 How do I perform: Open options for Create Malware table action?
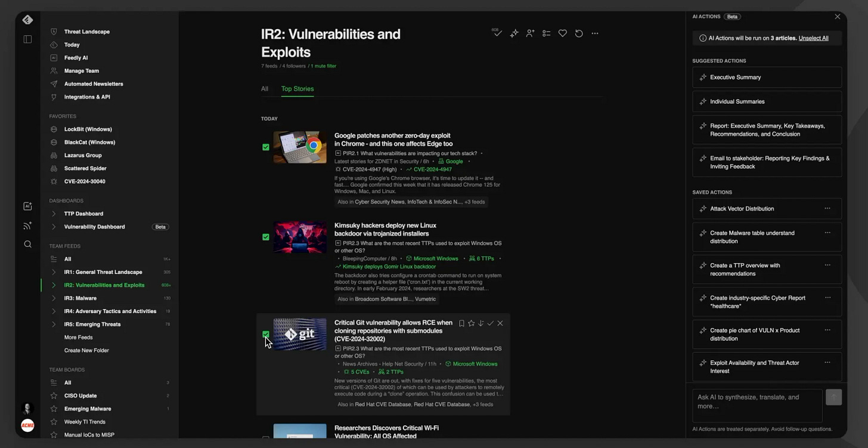[x=827, y=233]
